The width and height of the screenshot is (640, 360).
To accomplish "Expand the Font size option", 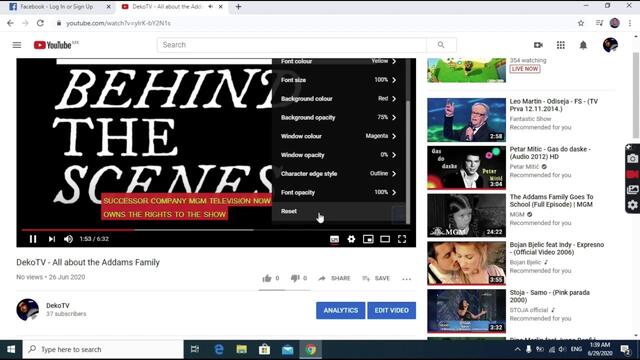I will pos(339,80).
